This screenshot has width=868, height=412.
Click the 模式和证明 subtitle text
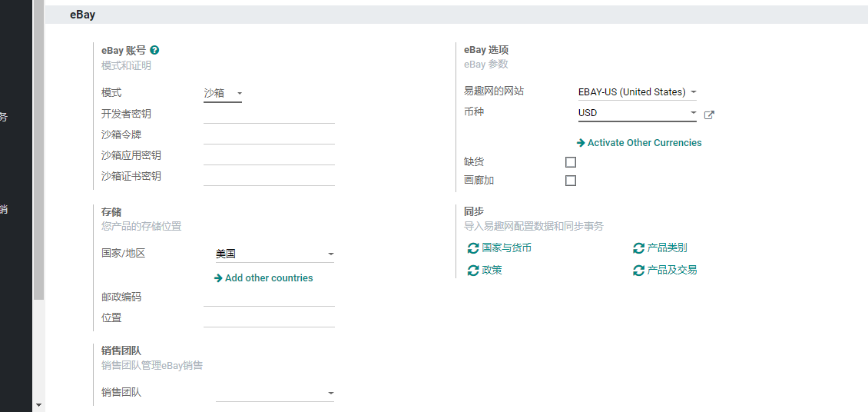click(x=126, y=66)
